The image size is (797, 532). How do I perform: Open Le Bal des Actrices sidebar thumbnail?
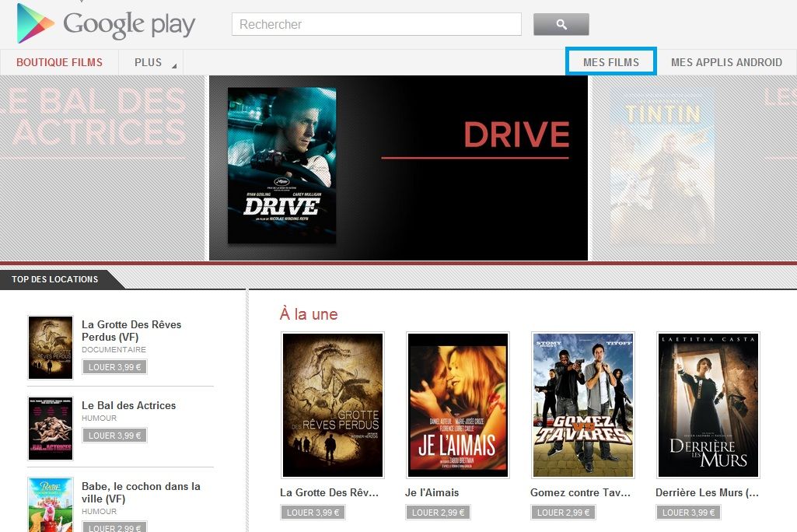[x=51, y=429]
